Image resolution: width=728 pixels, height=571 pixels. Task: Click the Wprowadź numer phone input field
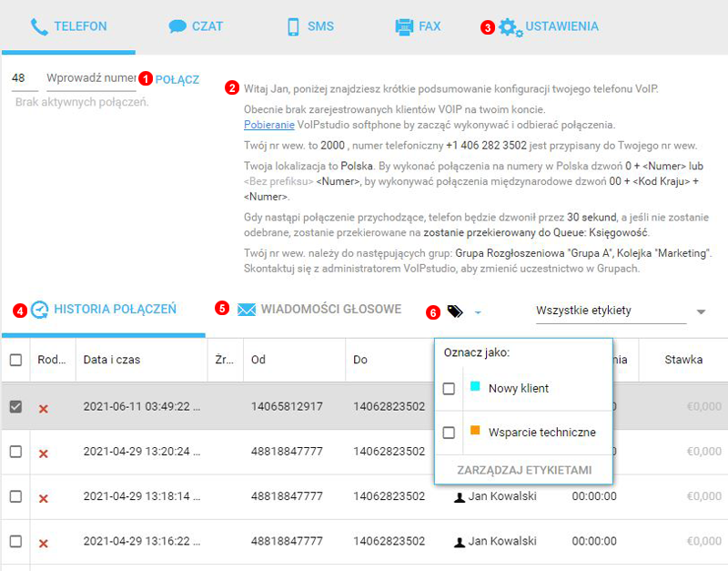pos(90,79)
